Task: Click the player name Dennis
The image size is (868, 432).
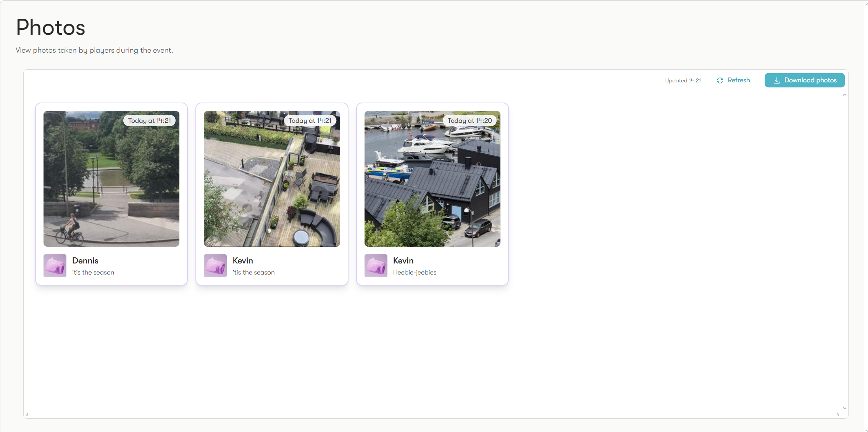Action: 85,260
